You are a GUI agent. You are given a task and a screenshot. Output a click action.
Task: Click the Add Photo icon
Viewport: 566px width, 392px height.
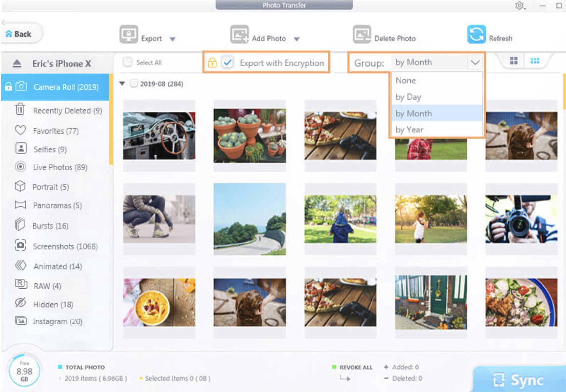pos(239,34)
